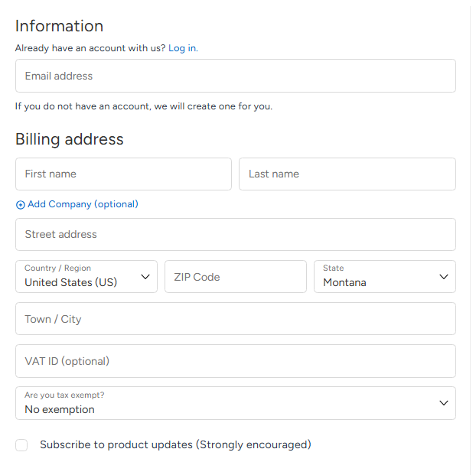The height and width of the screenshot is (475, 476).
Task: Click the 'Information' heading
Action: (59, 26)
